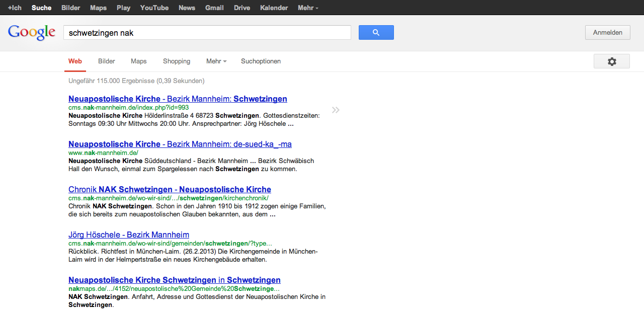The width and height of the screenshot is (644, 309).
Task: Go to Kalender in top bar
Action: [x=274, y=8]
